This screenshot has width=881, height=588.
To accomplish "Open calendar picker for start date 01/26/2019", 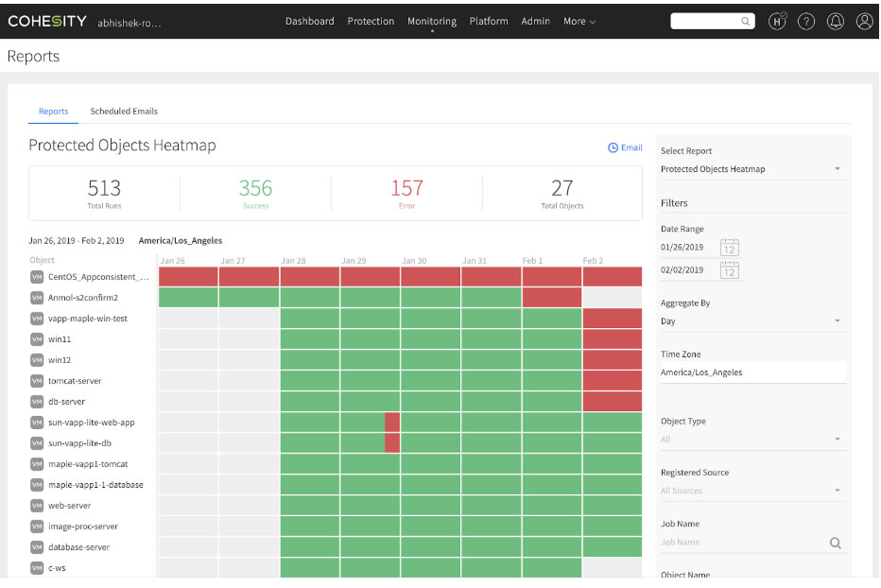I will [x=729, y=248].
